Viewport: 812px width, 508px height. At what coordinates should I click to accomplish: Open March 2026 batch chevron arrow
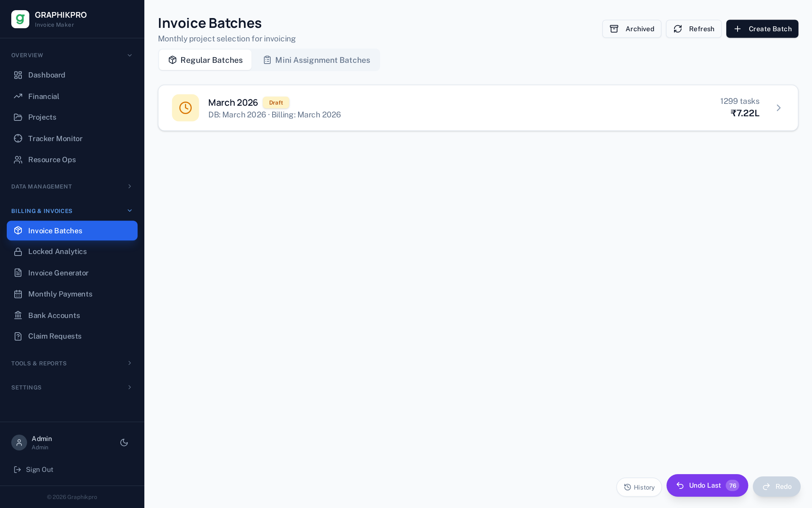pyautogui.click(x=779, y=108)
